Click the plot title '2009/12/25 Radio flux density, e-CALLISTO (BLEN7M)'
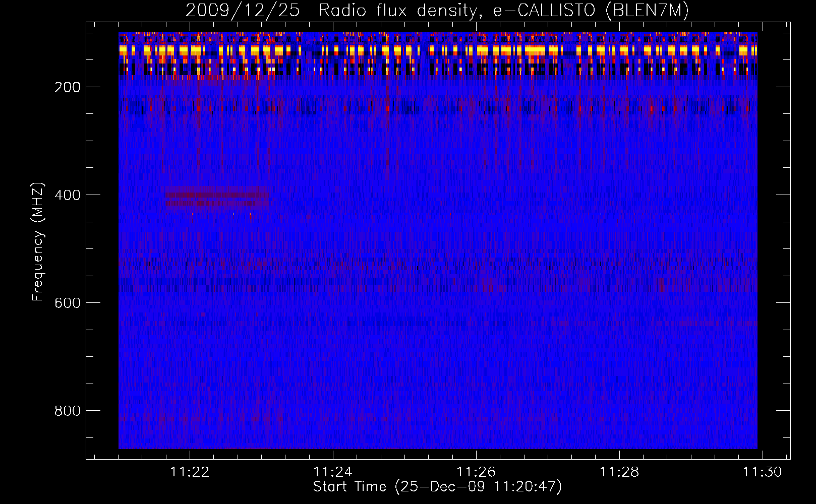 437,11
